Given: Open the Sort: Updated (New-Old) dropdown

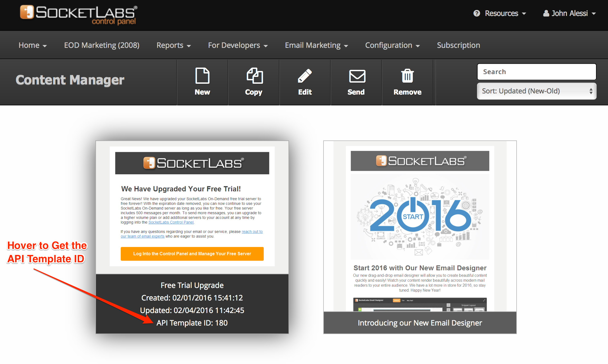Looking at the screenshot, I should (x=537, y=91).
